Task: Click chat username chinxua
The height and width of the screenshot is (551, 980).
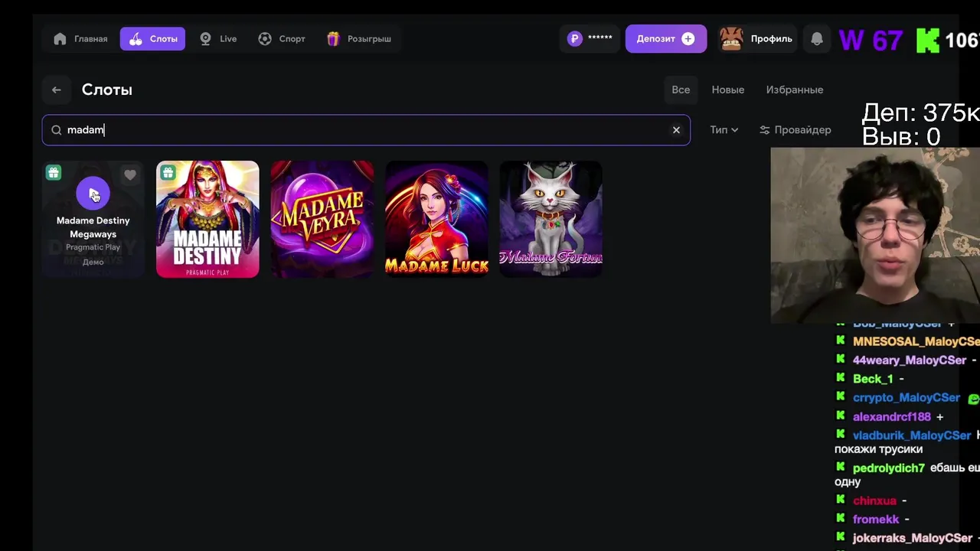Action: [x=874, y=500]
